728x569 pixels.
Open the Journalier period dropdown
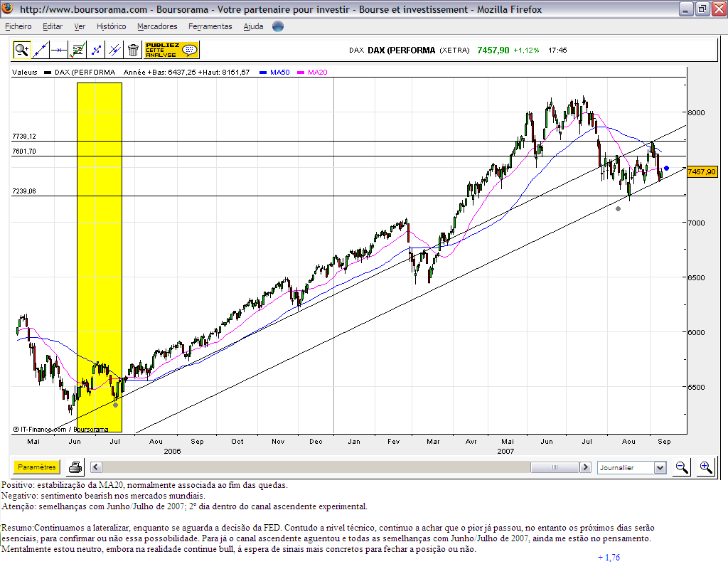pos(632,468)
